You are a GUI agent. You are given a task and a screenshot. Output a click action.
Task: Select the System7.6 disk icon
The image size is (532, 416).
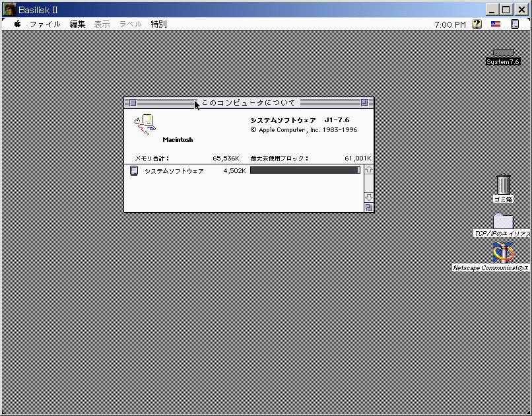coord(504,52)
